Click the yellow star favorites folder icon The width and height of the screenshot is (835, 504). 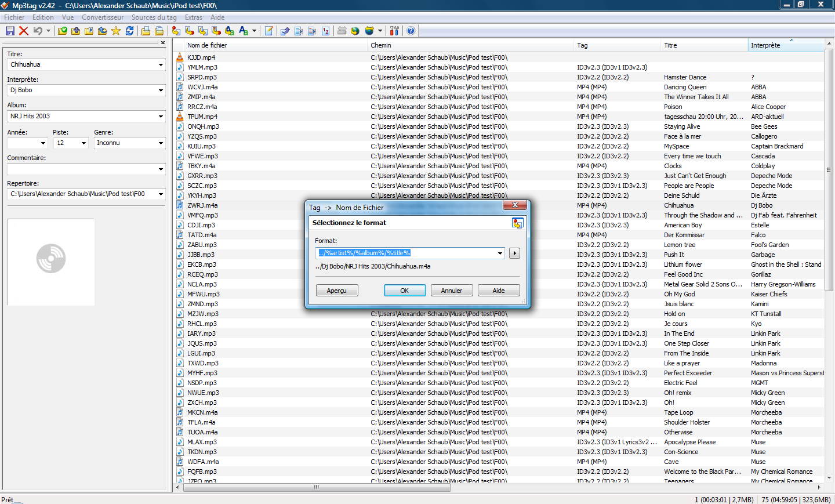click(x=116, y=31)
